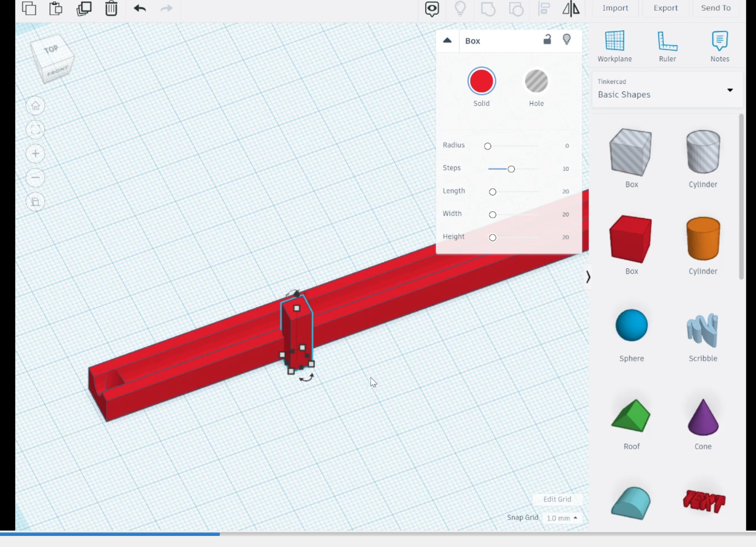Collapse shapes panel with side chevron
The width and height of the screenshot is (756, 547).
[x=588, y=277]
